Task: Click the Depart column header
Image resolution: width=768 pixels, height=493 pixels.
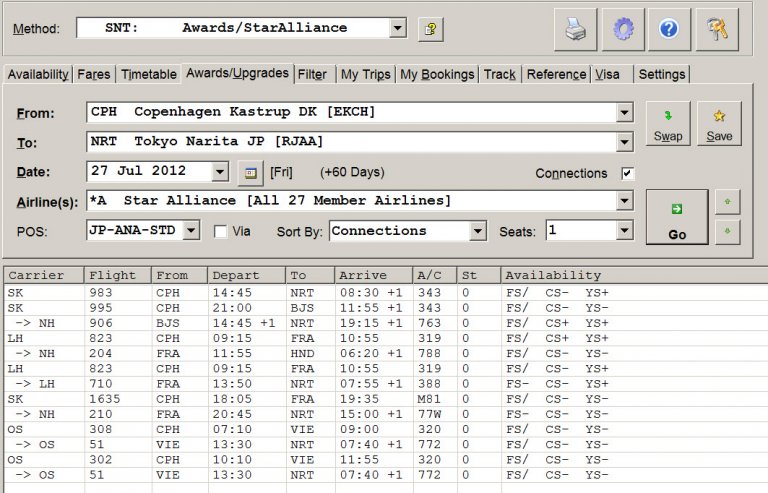Action: [x=235, y=275]
